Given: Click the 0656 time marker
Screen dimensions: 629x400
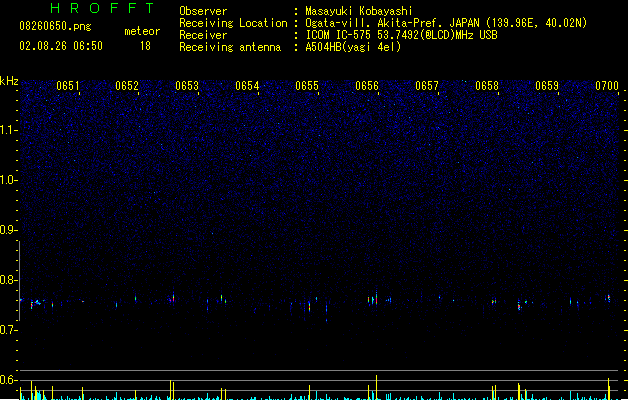Looking at the screenshot, I should tap(367, 86).
